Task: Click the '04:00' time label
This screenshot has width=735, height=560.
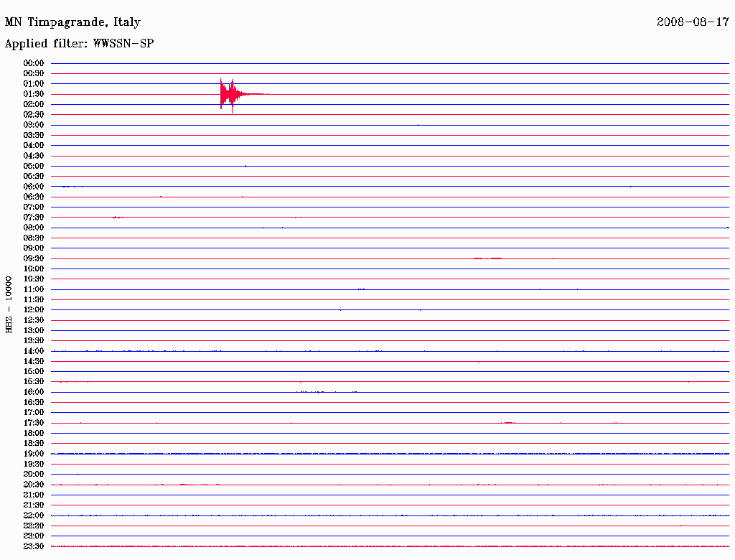Action: point(34,146)
